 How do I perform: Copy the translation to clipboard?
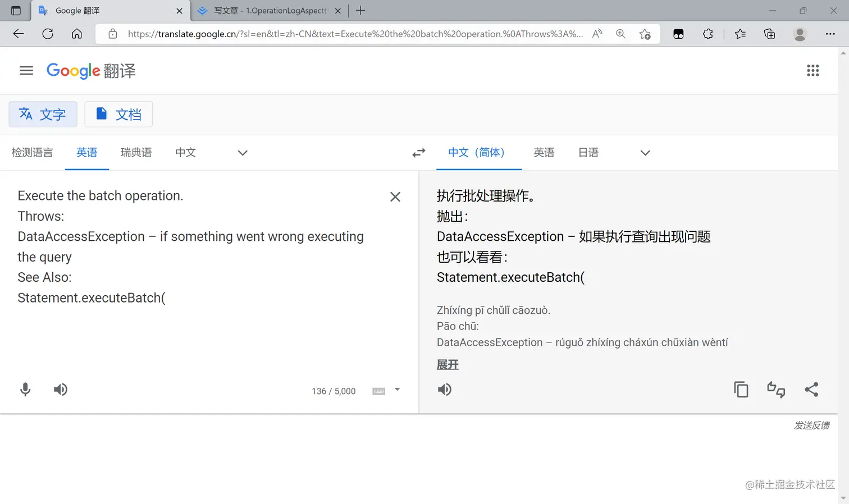(741, 390)
